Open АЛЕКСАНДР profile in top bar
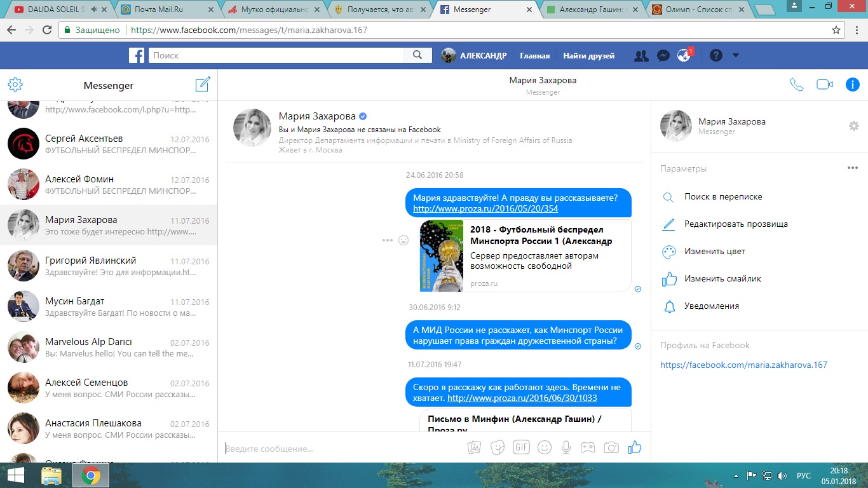 click(474, 56)
